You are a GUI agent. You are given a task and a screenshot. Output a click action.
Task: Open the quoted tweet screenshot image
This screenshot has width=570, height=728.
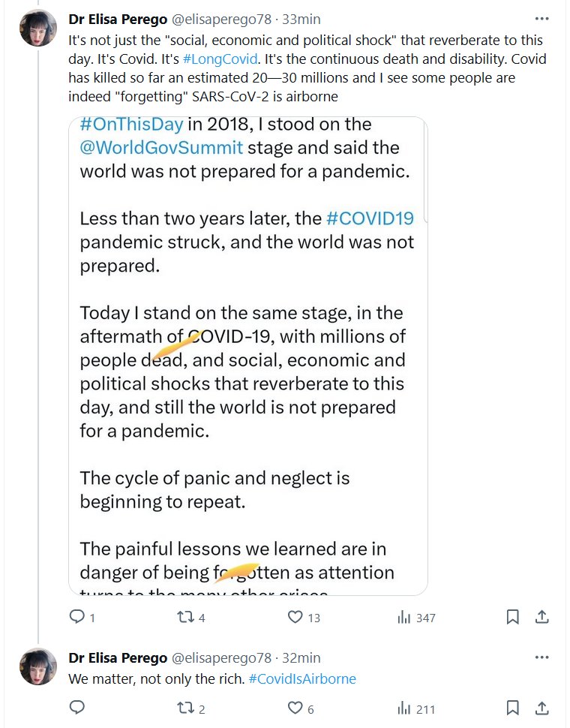click(247, 353)
